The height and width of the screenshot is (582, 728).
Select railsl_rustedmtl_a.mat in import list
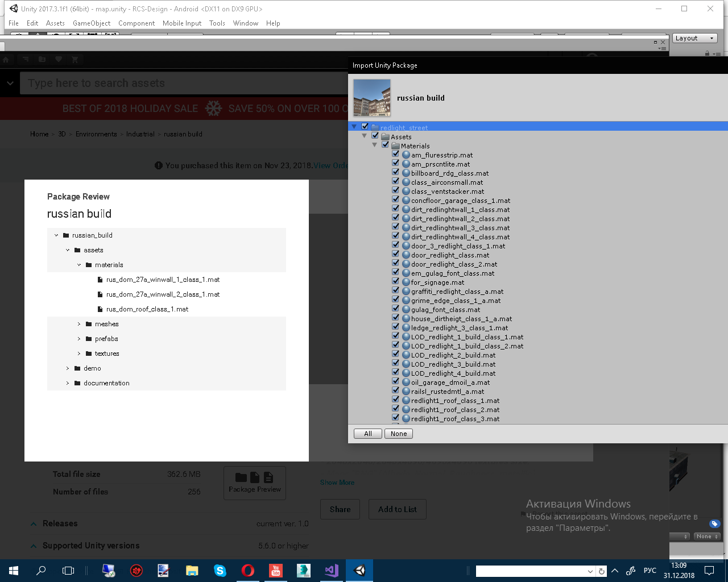click(448, 391)
